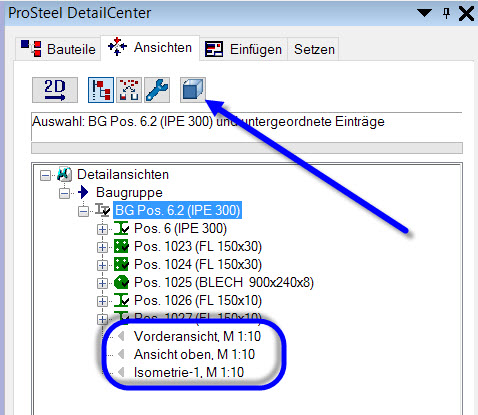This screenshot has height=415, width=478.
Task: Select the Detailansichten root entry
Action: 123,174
